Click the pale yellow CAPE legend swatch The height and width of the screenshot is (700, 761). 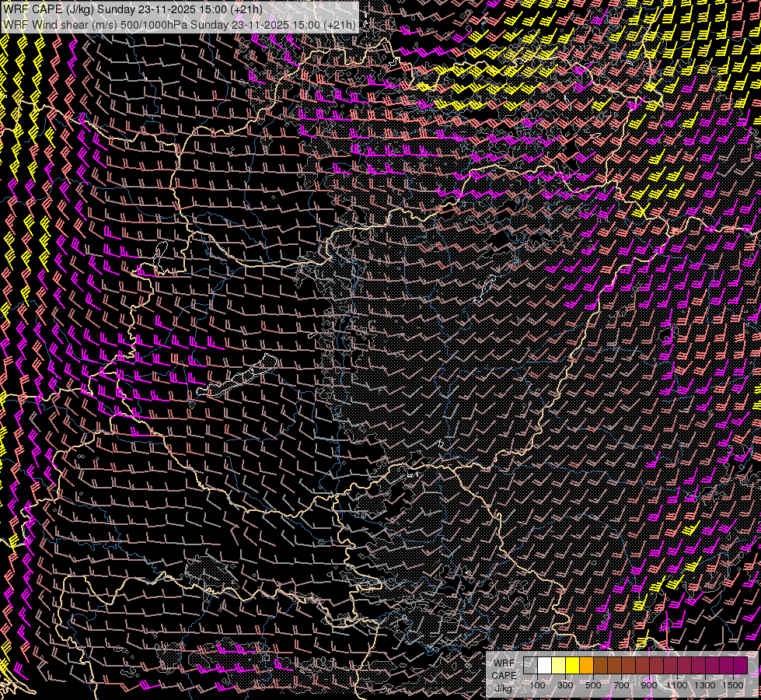559,666
